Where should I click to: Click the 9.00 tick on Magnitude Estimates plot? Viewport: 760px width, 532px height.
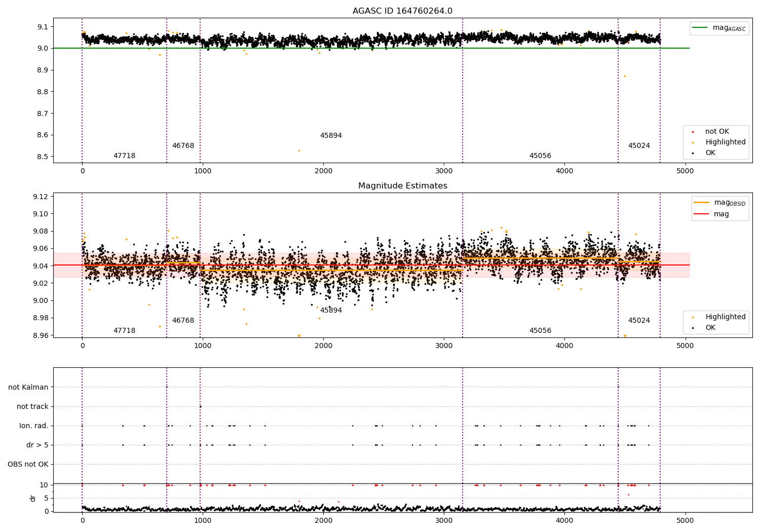click(41, 301)
